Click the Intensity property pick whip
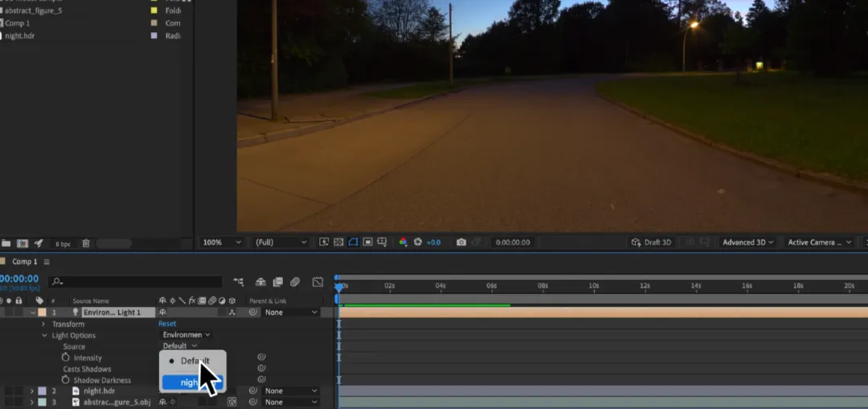The width and height of the screenshot is (868, 409). coord(262,358)
